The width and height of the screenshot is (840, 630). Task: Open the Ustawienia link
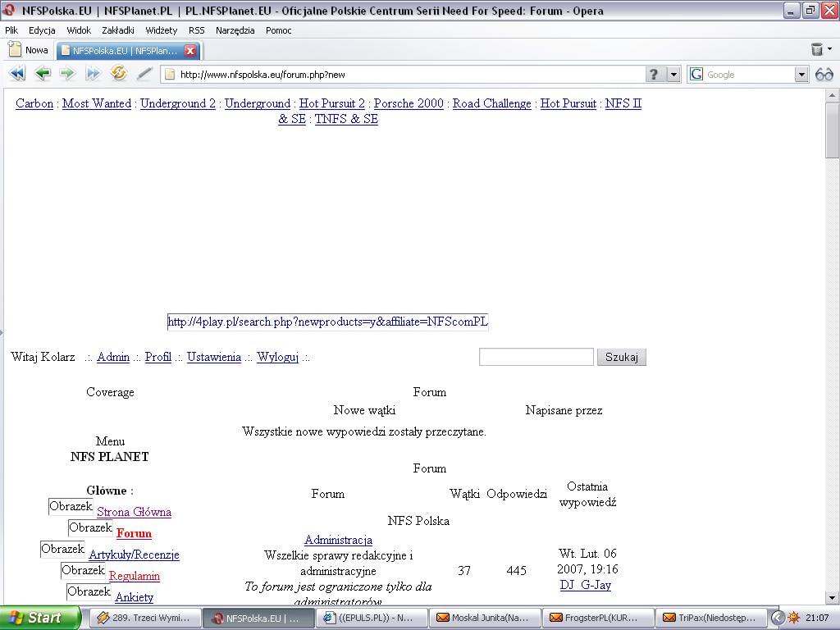click(x=214, y=358)
